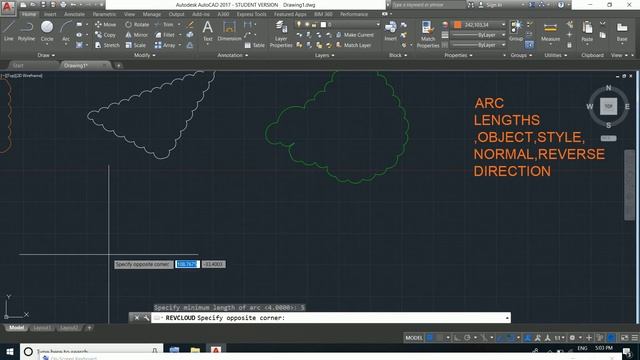Click the help search keyword box
Image resolution: width=640 pixels, height=360 pixels.
429,5
